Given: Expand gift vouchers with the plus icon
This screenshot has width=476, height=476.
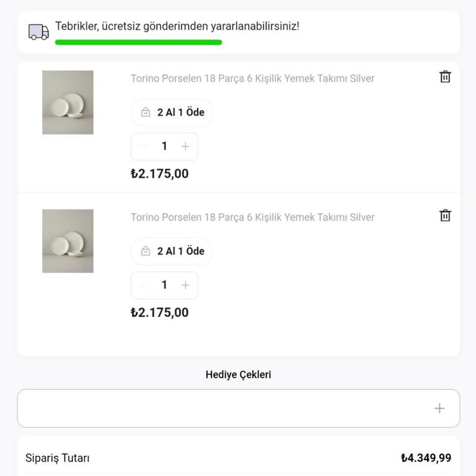Looking at the screenshot, I should pyautogui.click(x=439, y=408).
